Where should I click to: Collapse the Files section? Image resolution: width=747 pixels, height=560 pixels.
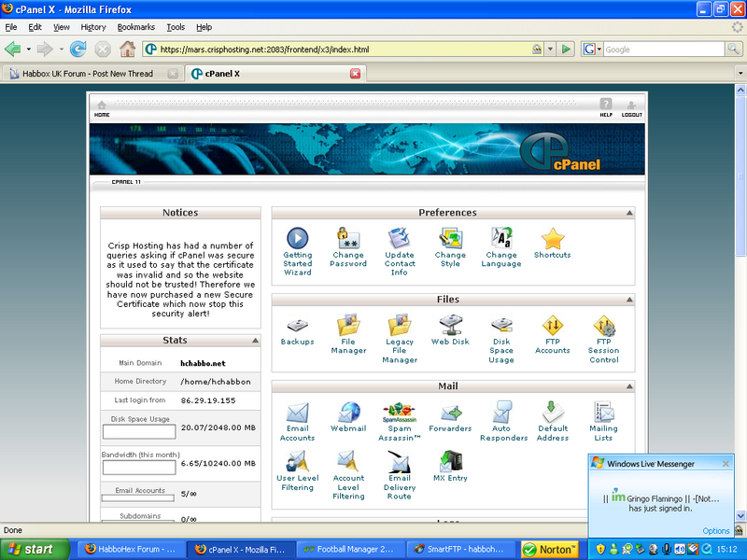(x=629, y=300)
